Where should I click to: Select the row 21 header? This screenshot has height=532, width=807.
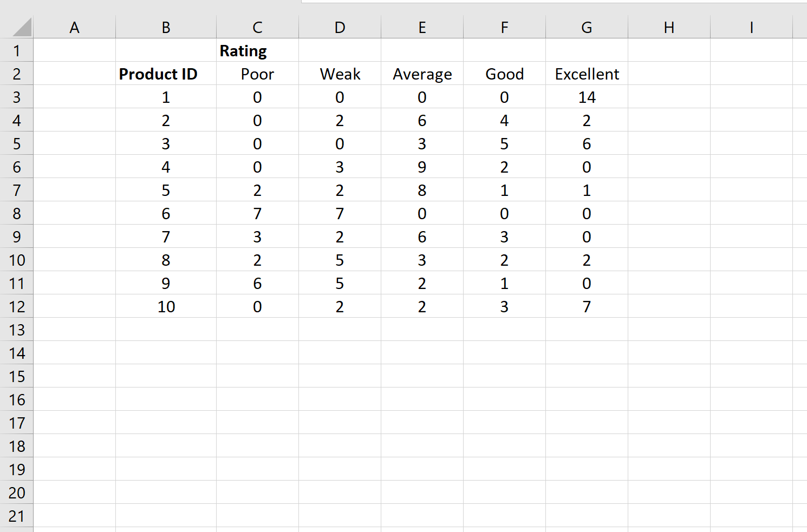click(16, 516)
